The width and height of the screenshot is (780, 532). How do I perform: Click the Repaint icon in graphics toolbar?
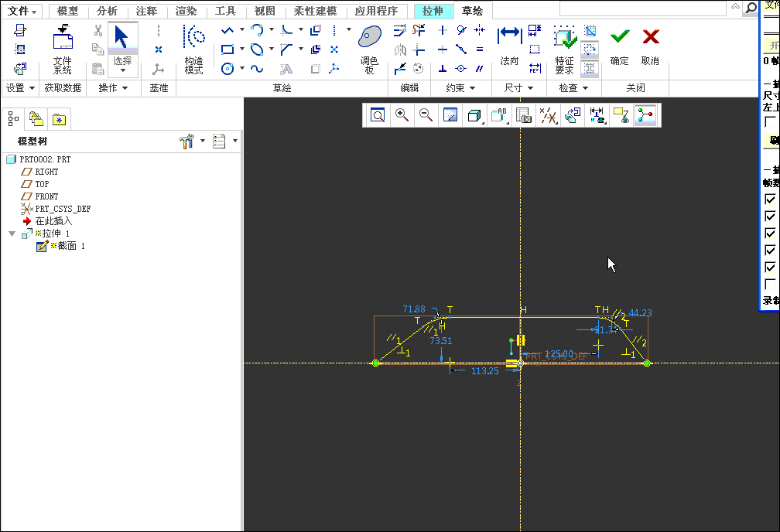click(x=450, y=115)
